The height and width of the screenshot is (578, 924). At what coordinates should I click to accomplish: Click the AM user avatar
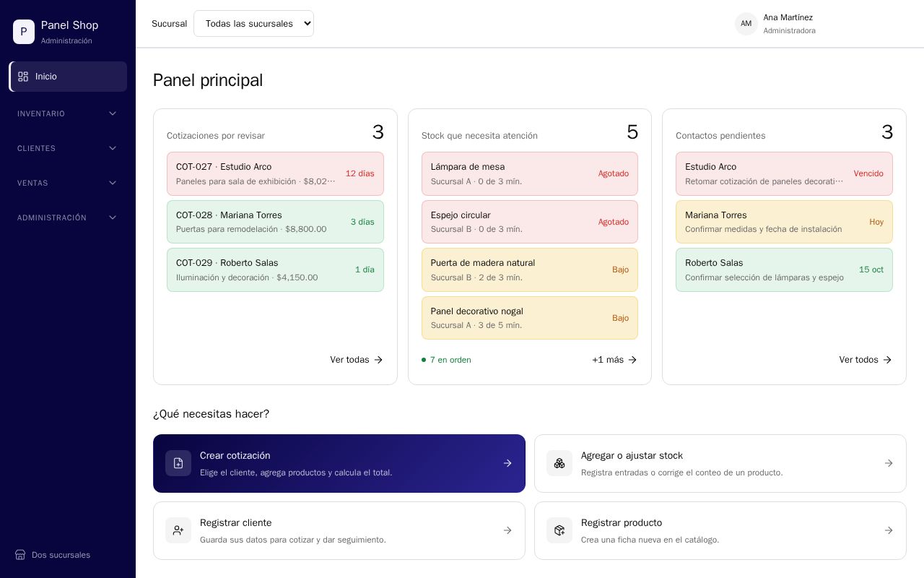[746, 24]
